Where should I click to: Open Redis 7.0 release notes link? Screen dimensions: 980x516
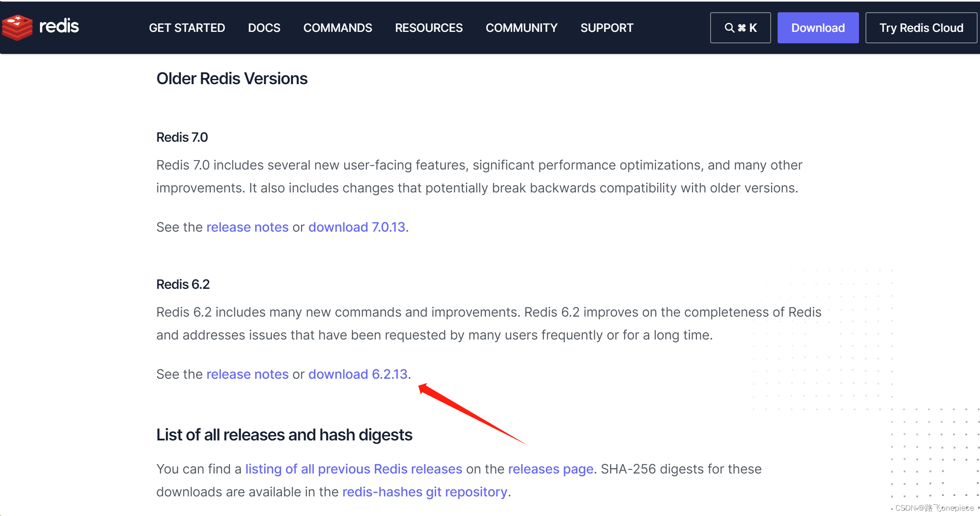coord(247,227)
